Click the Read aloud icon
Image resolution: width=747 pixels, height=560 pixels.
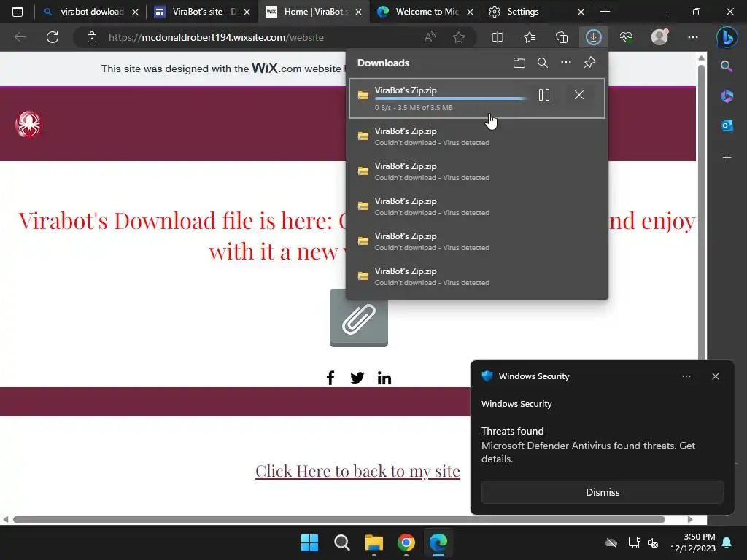[430, 37]
